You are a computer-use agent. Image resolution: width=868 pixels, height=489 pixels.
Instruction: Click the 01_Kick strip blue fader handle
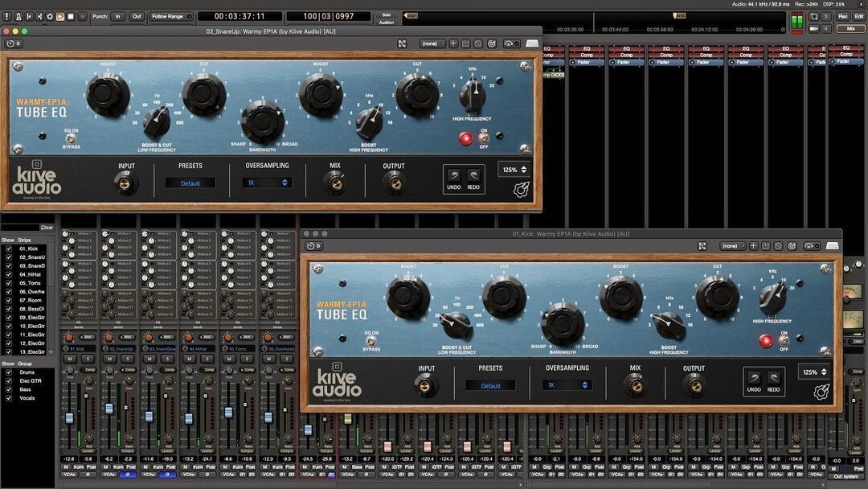click(69, 418)
